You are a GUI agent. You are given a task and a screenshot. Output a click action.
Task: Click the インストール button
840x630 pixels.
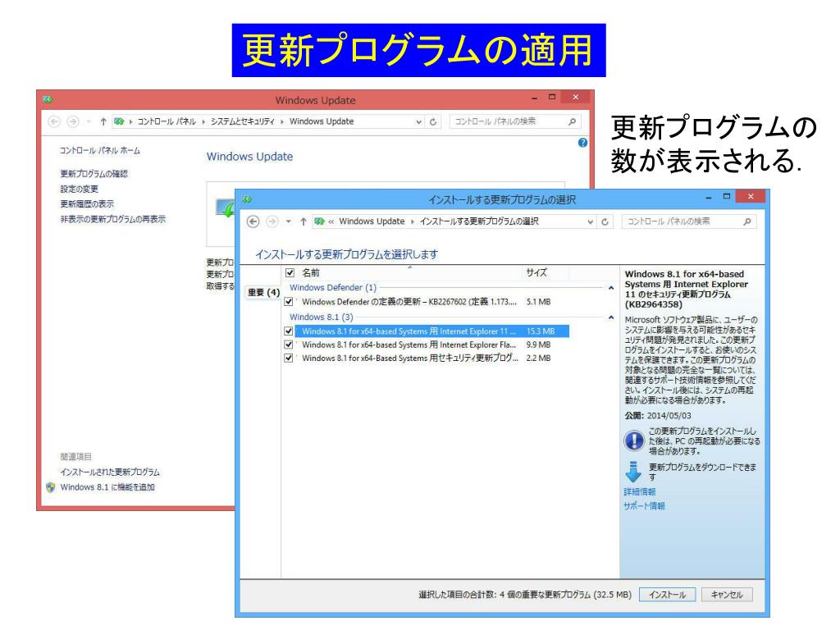(x=667, y=595)
